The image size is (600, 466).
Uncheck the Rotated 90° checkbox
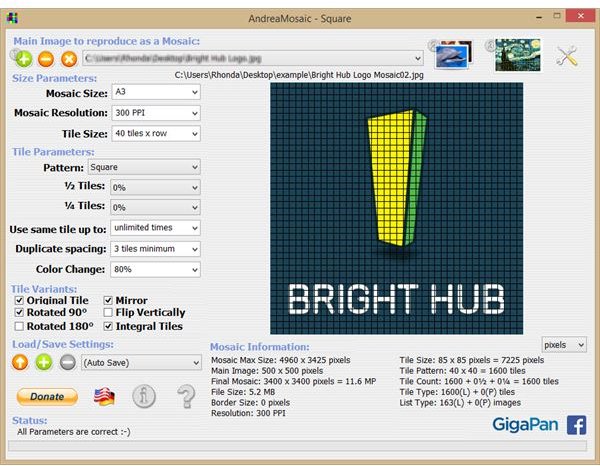tap(19, 313)
